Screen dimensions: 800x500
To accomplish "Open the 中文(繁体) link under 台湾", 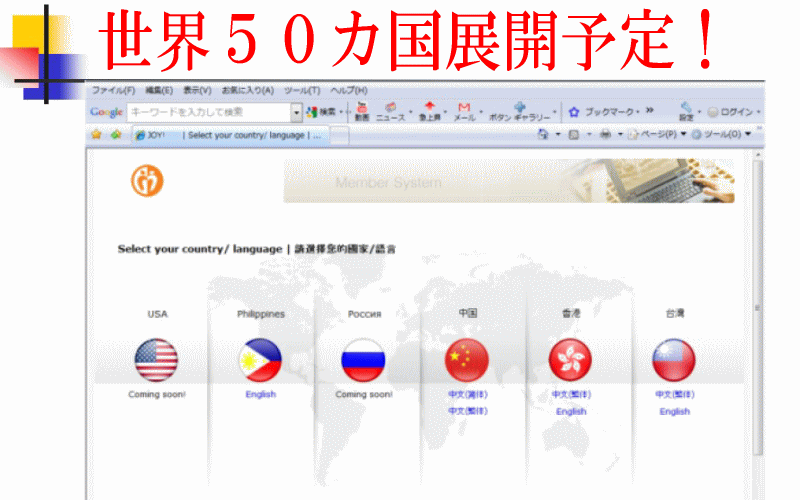I will click(675, 394).
